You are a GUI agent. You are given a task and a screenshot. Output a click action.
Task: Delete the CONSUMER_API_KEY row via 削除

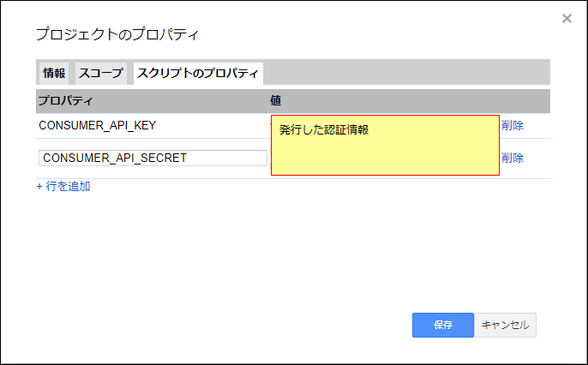coord(513,125)
